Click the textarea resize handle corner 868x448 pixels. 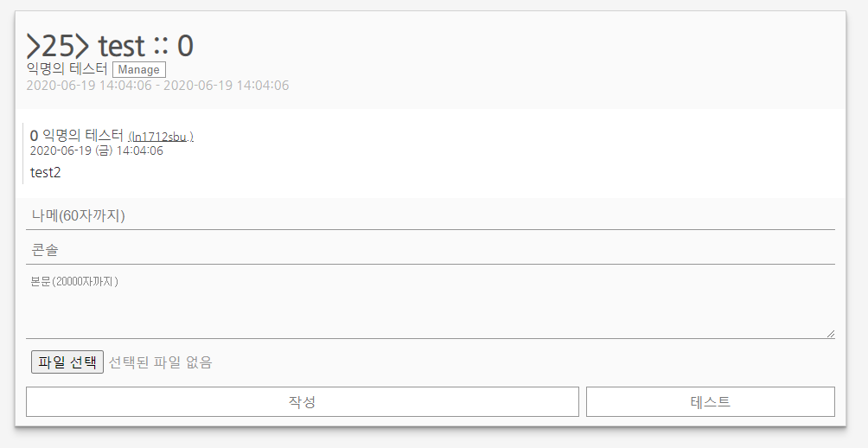[x=831, y=334]
